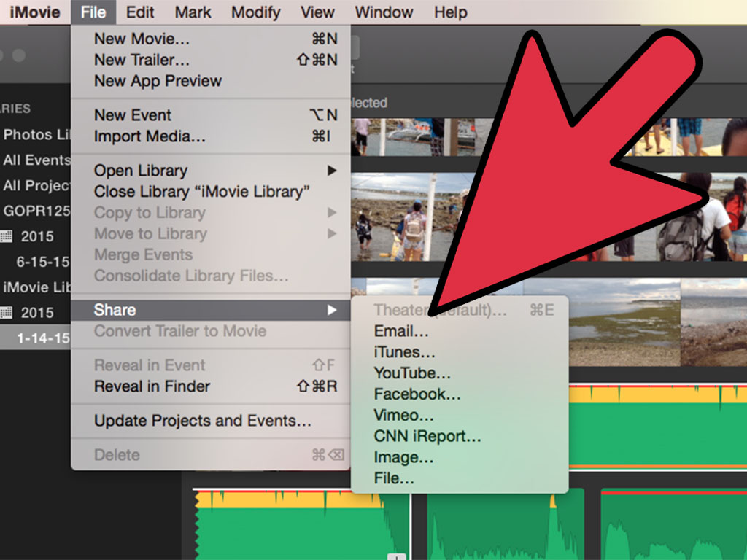Click Merge Events menu item

click(211, 254)
